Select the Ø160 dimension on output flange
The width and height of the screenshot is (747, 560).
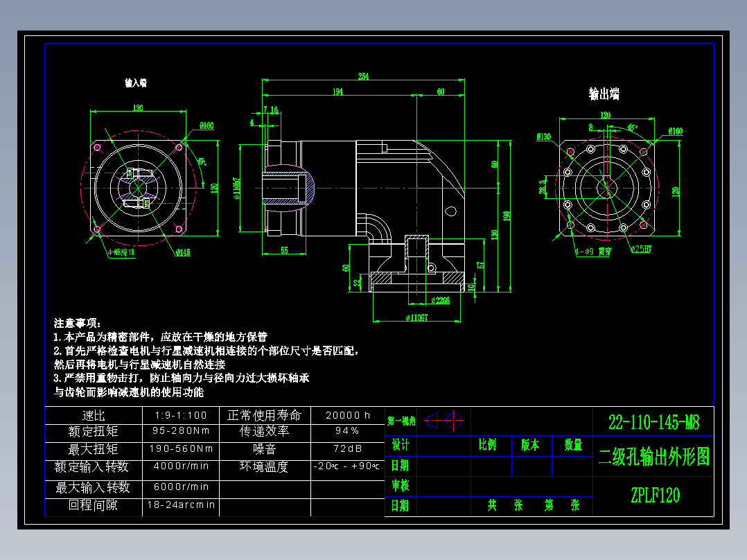pyautogui.click(x=676, y=131)
